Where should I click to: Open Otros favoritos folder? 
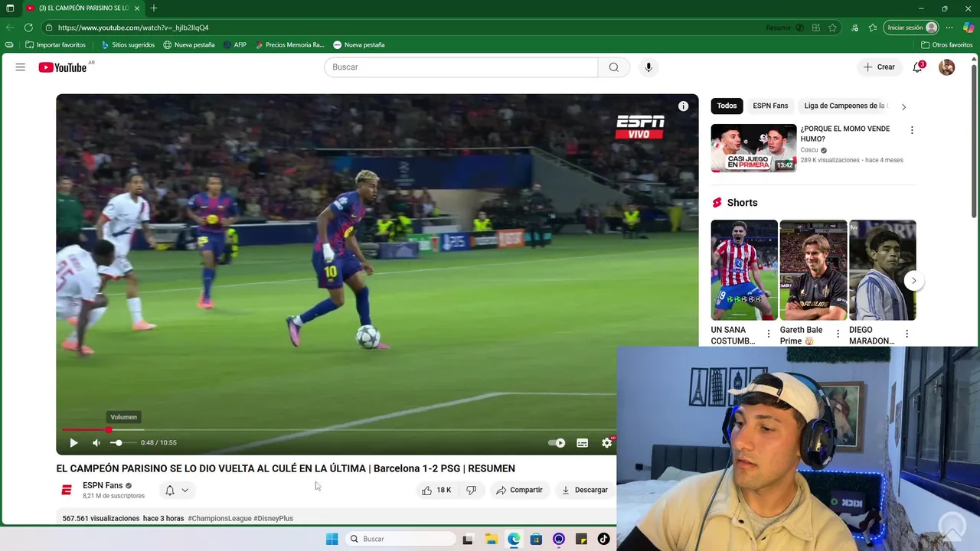click(946, 45)
